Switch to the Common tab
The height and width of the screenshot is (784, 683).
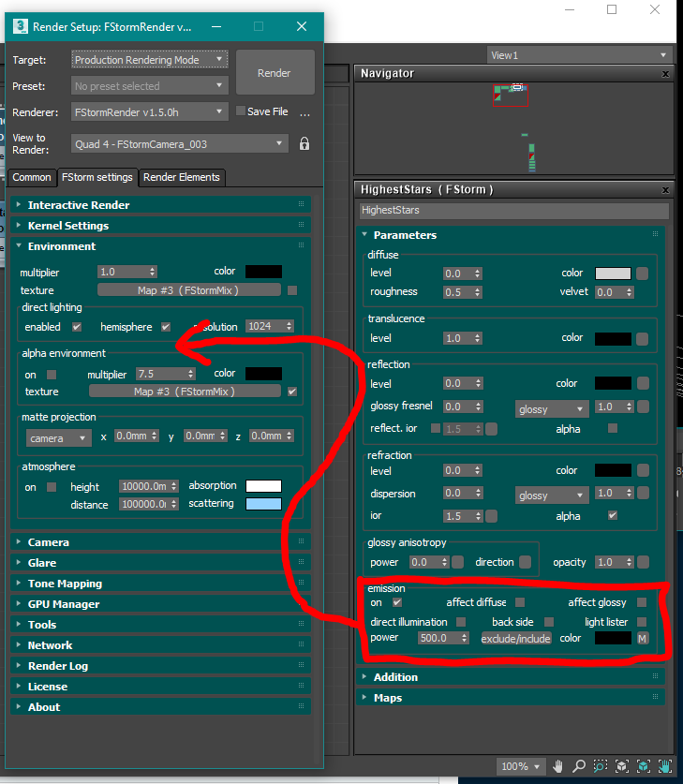click(32, 177)
